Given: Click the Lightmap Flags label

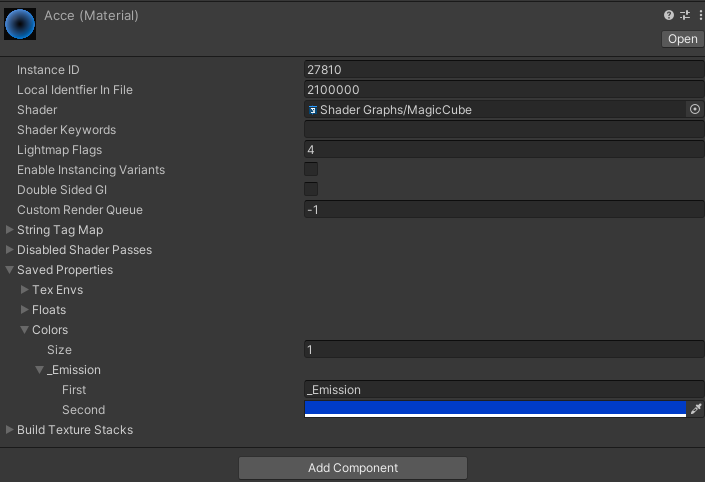Looking at the screenshot, I should (x=59, y=150).
